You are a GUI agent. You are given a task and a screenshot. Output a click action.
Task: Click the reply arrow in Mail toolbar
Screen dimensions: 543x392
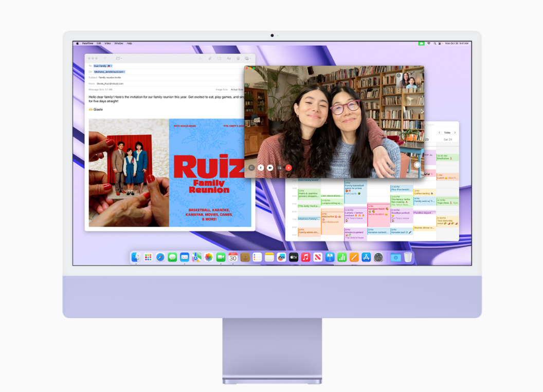coord(201,58)
